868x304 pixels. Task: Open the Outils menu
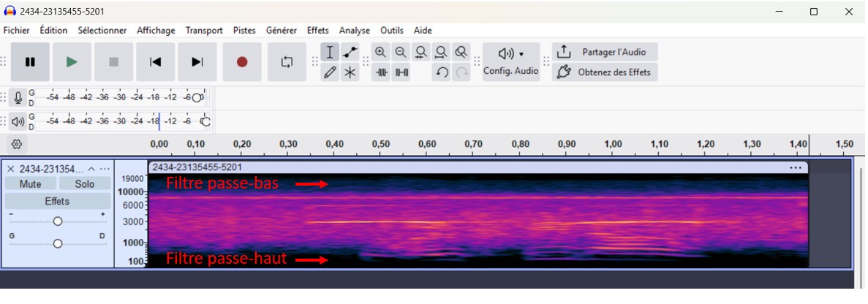tap(392, 31)
